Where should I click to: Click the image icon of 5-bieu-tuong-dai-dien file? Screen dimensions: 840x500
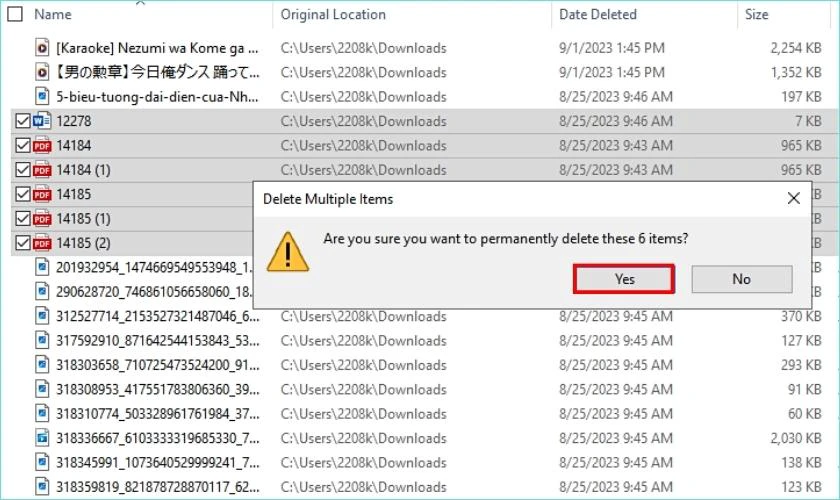point(42,96)
